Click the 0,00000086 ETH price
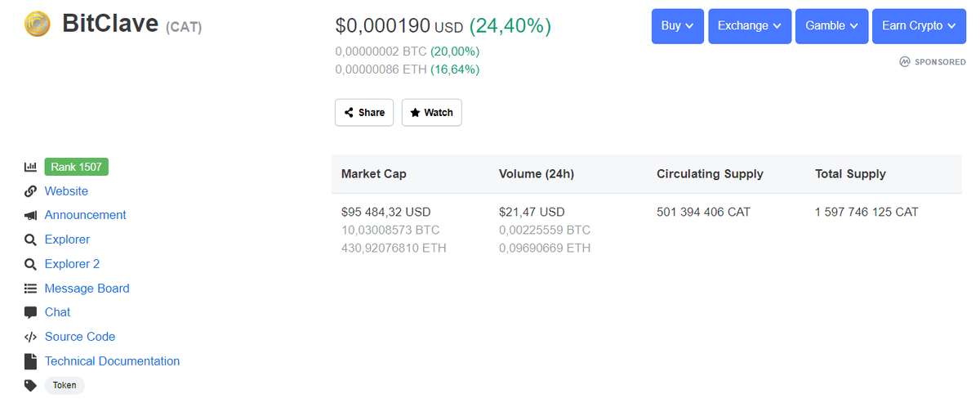 pyautogui.click(x=381, y=69)
